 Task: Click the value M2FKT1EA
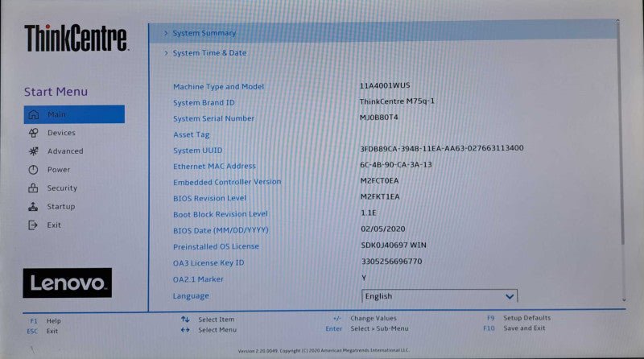(380, 196)
